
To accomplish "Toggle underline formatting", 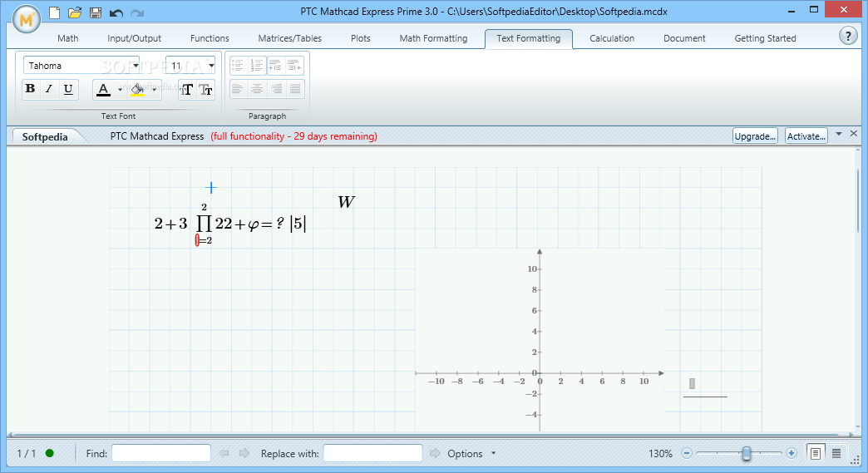I will point(68,89).
